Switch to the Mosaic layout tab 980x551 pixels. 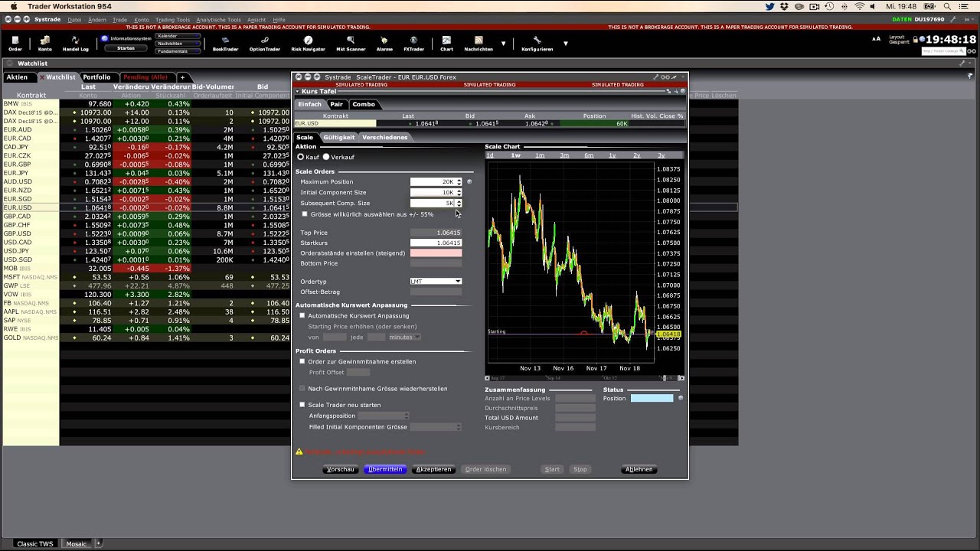click(76, 544)
